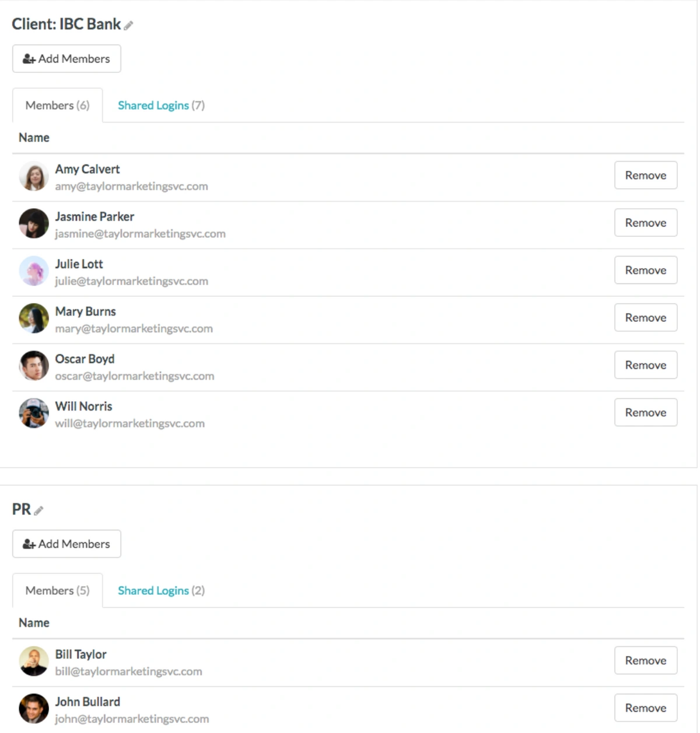Screen dimensions: 700x733
Task: Click Will Norris's camera avatar
Action: tap(34, 413)
